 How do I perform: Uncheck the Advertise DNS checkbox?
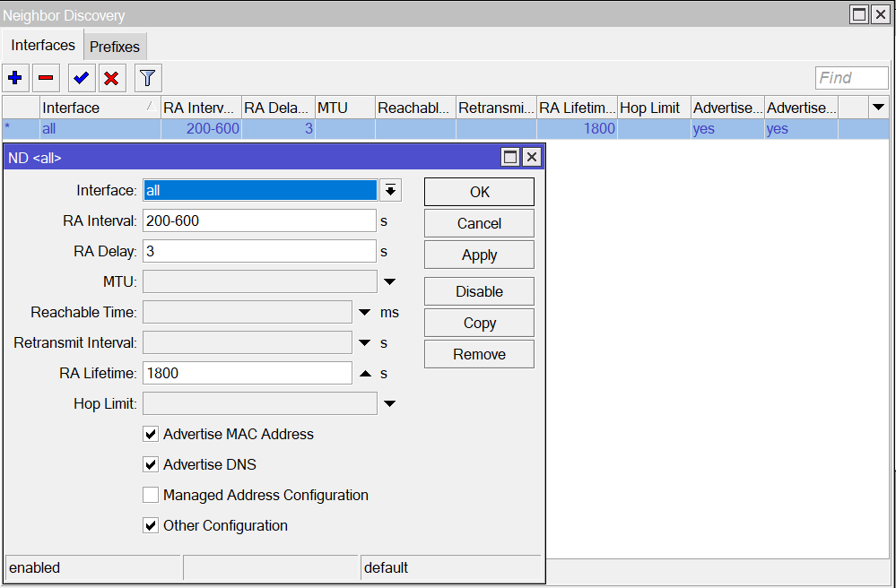pyautogui.click(x=151, y=465)
